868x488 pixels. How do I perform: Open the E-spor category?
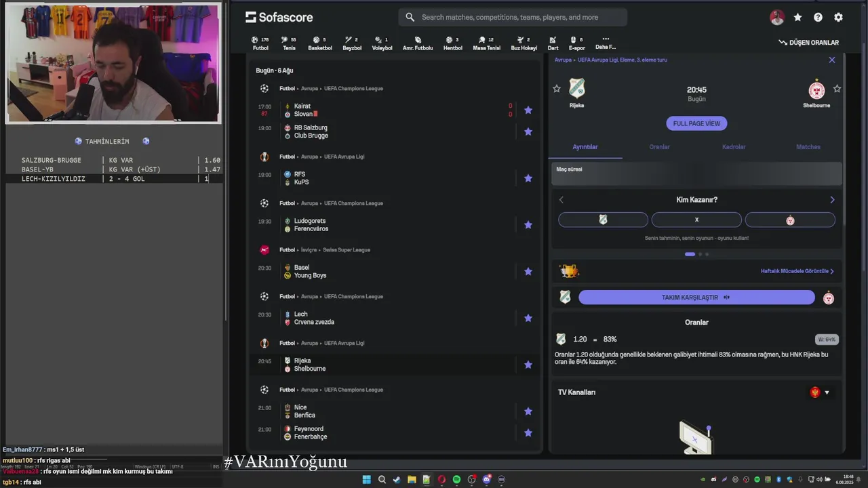coord(576,43)
